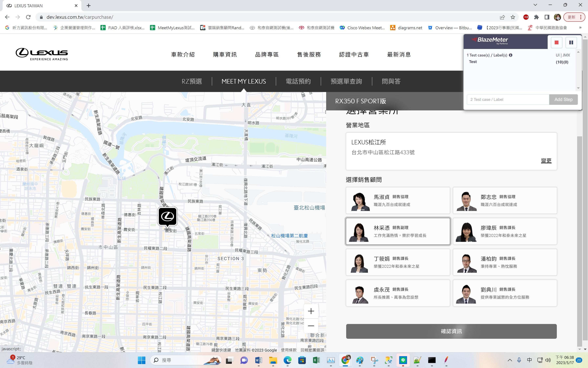Open the Cisco Webex Meet bookmark

point(362,28)
